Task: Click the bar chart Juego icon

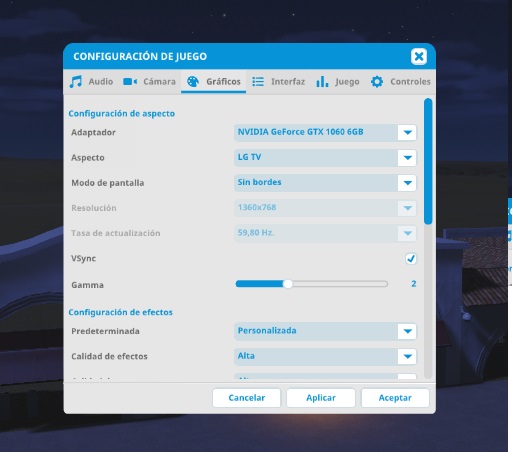Action: [x=322, y=81]
